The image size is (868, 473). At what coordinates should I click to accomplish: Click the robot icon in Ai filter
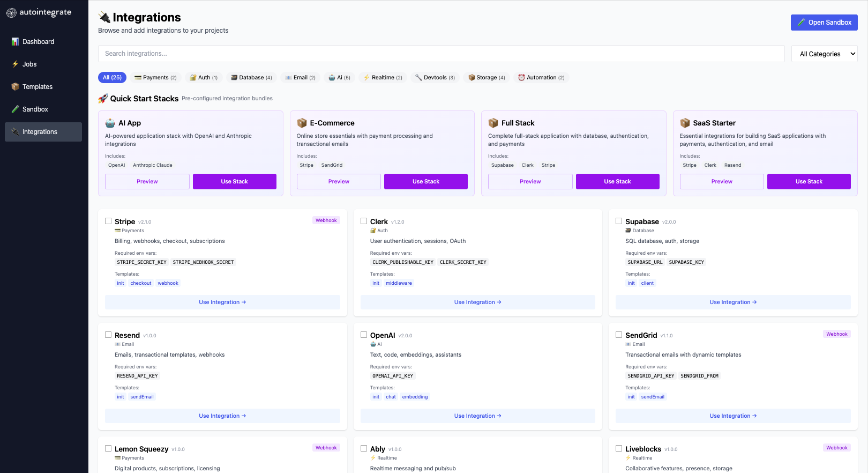point(332,78)
